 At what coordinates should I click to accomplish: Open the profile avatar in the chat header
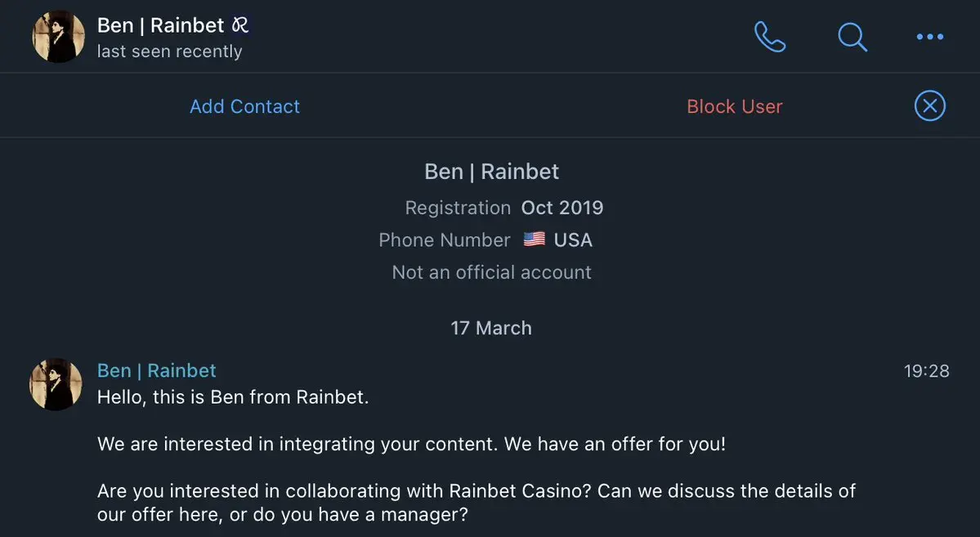58,37
